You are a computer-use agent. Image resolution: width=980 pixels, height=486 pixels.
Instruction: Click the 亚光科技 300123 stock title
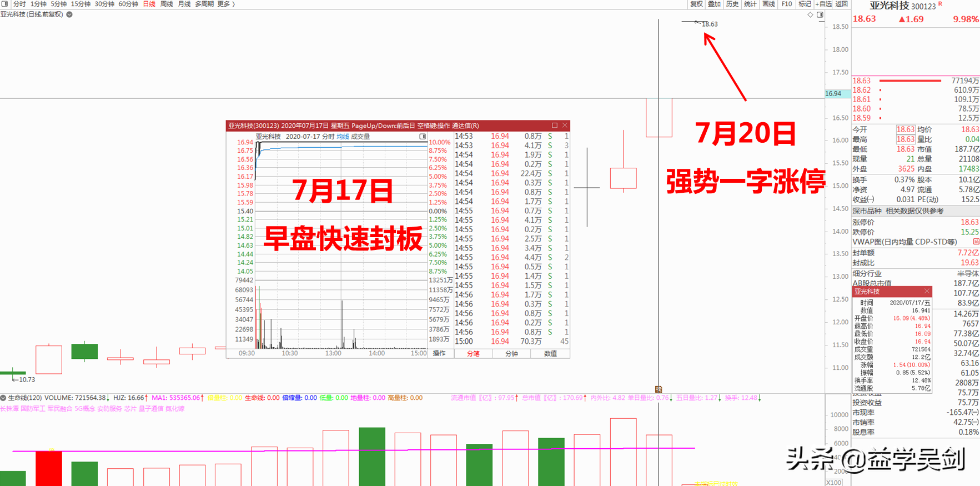tap(902, 6)
